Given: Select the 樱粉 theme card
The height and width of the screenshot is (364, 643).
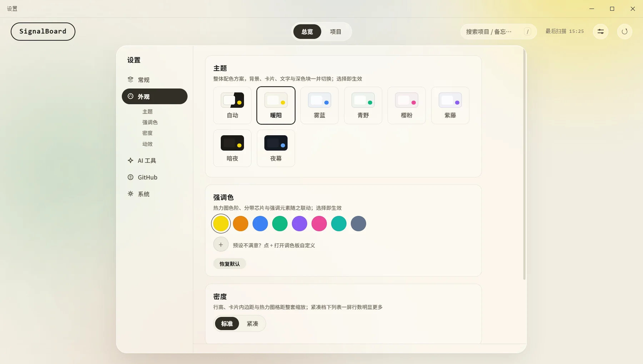Looking at the screenshot, I should [x=407, y=105].
